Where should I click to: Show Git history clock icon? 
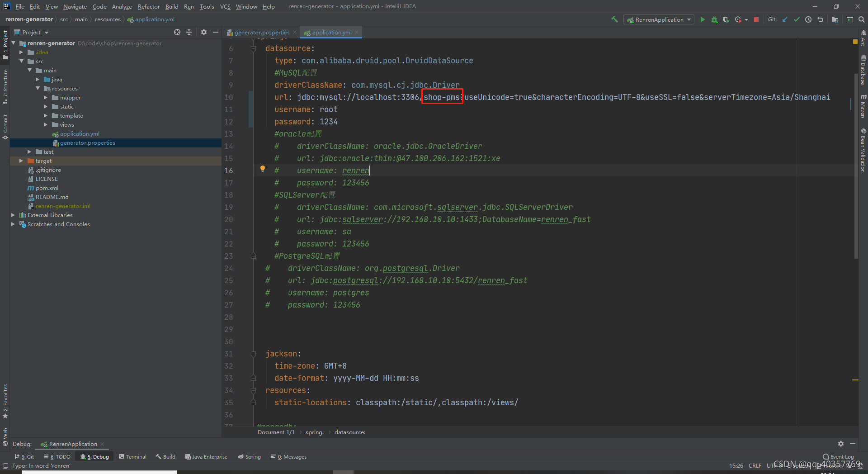(x=808, y=19)
